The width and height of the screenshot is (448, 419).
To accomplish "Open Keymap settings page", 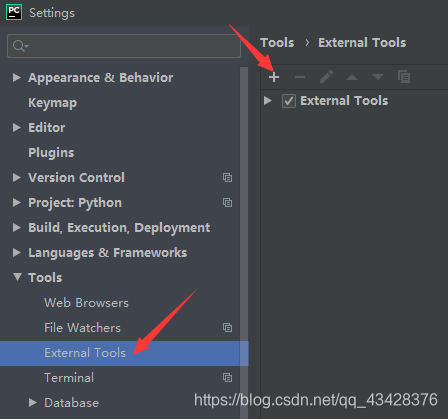I will point(52,103).
